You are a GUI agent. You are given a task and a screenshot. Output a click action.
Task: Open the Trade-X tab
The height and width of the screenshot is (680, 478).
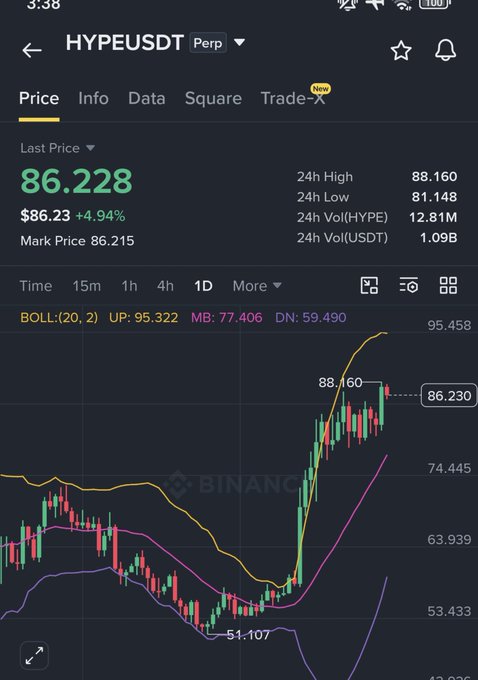[x=293, y=98]
